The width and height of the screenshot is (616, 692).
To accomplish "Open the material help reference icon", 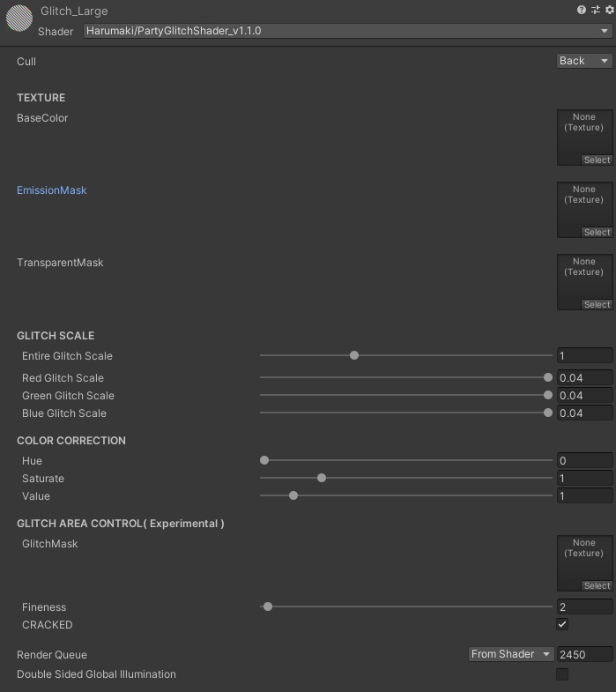I will [582, 10].
